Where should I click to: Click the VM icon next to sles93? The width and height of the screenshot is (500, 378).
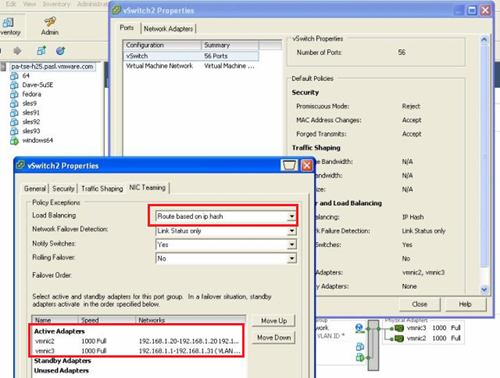(14, 131)
